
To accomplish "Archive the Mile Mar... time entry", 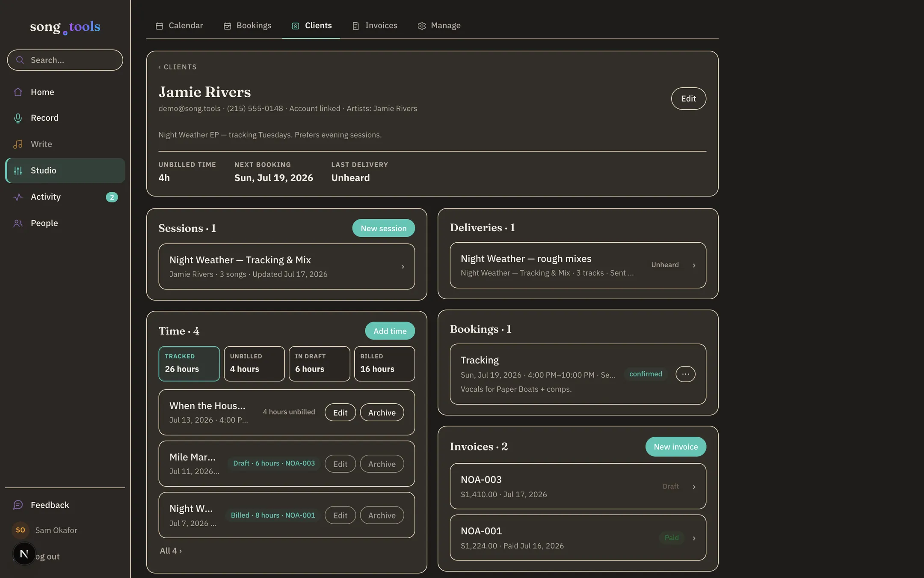I will coord(382,464).
